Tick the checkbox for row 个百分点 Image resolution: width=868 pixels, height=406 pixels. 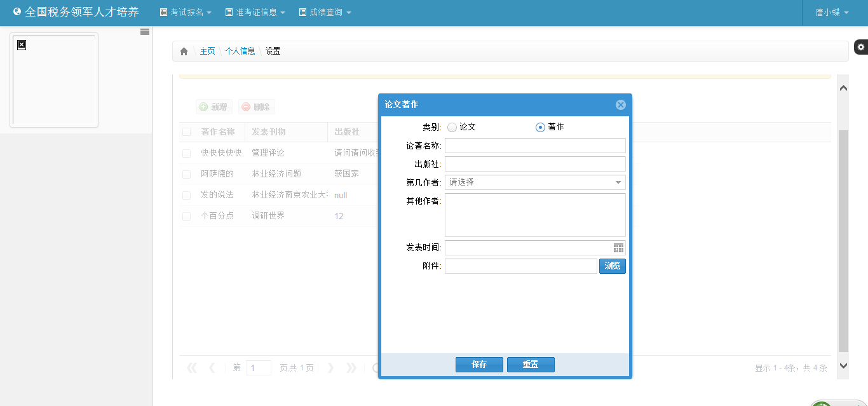pos(186,216)
